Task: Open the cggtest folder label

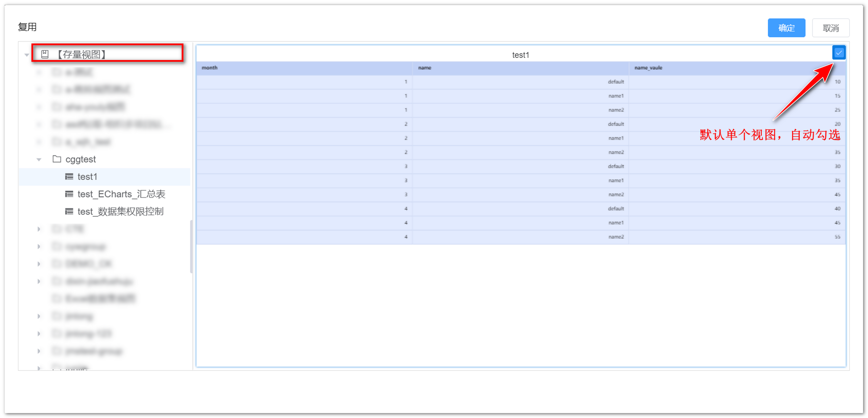Action: pos(80,159)
